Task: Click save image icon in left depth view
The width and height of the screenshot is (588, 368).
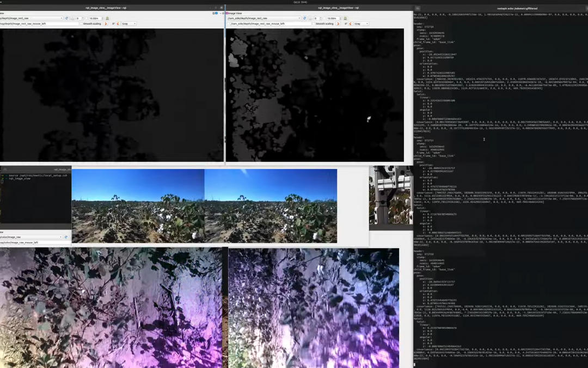Action: (107, 18)
